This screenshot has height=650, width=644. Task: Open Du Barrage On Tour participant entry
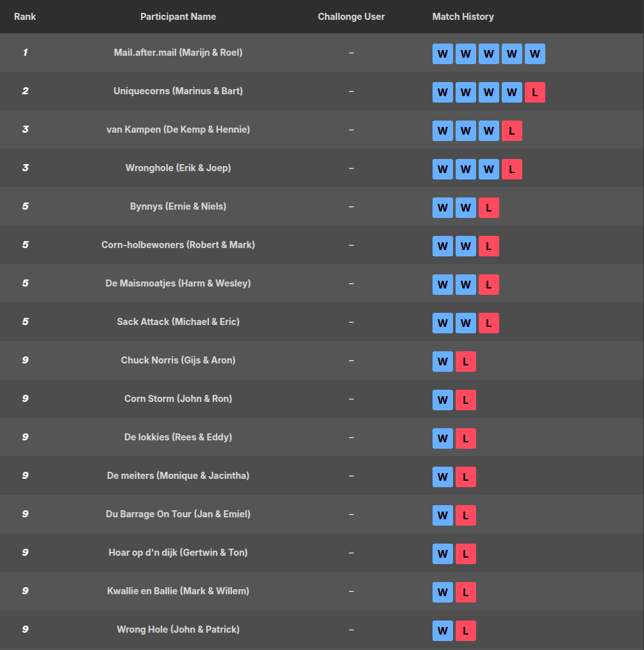pos(178,514)
